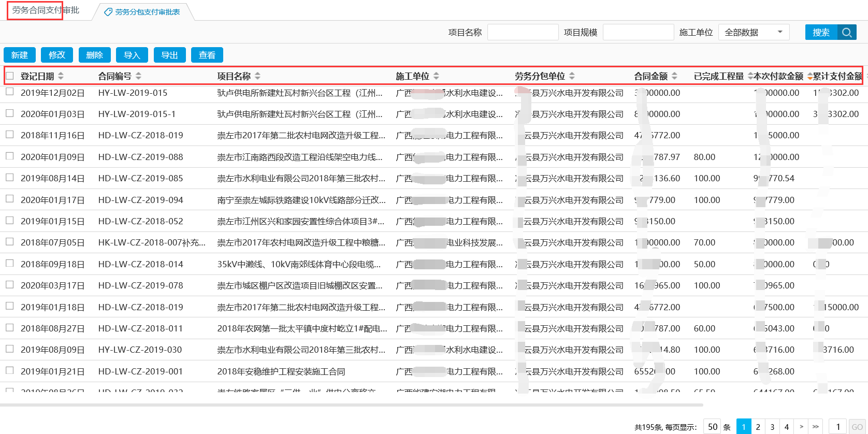Focus the page number jump field
This screenshot has width=868, height=434.
coord(838,427)
